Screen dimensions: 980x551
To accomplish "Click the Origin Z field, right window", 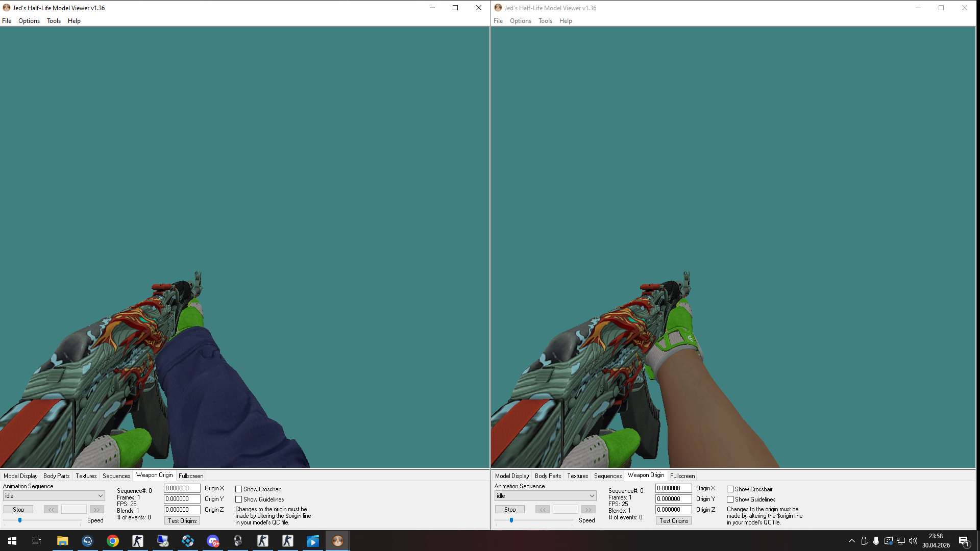I will [x=674, y=510].
